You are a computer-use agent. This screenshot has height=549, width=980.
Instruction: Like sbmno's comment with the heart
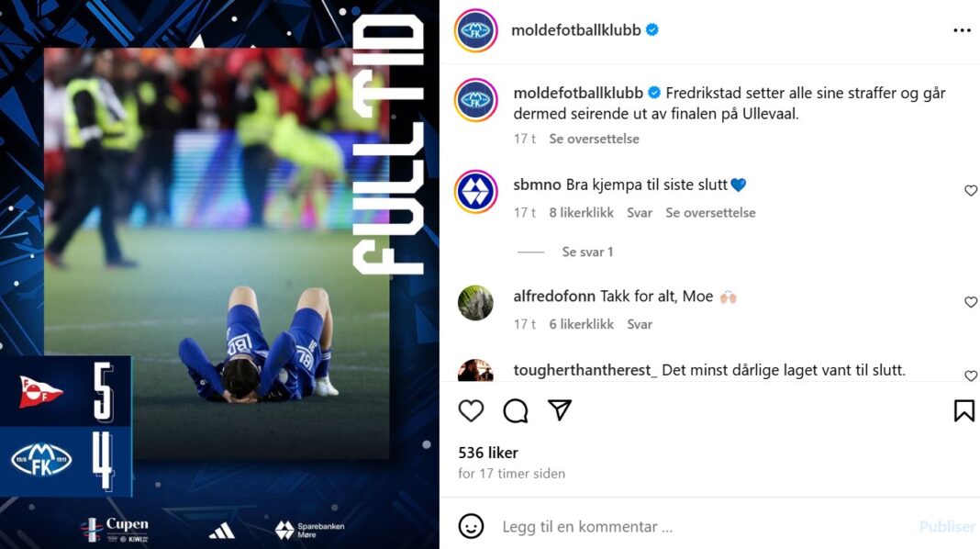971,190
